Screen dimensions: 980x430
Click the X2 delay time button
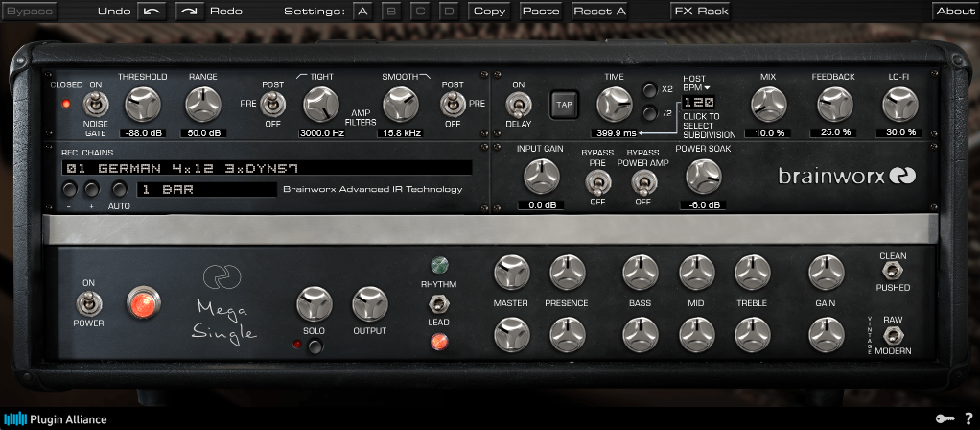pos(651,89)
